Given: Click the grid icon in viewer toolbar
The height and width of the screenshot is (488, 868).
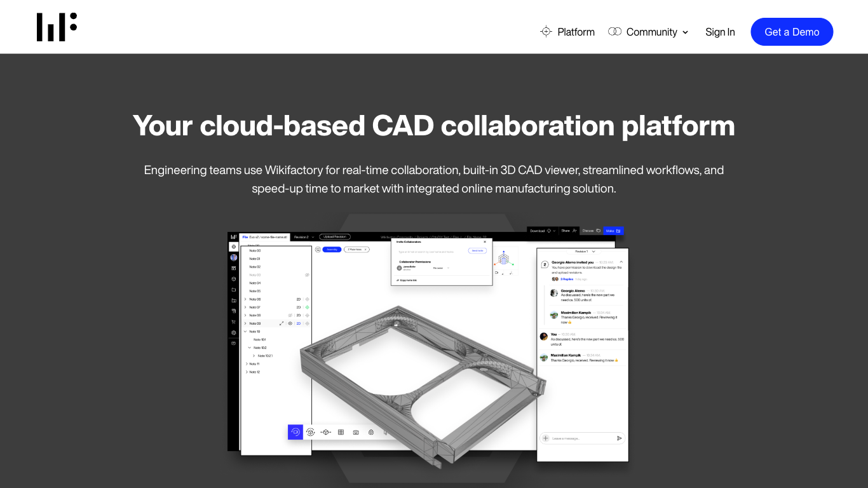Looking at the screenshot, I should click(x=341, y=432).
